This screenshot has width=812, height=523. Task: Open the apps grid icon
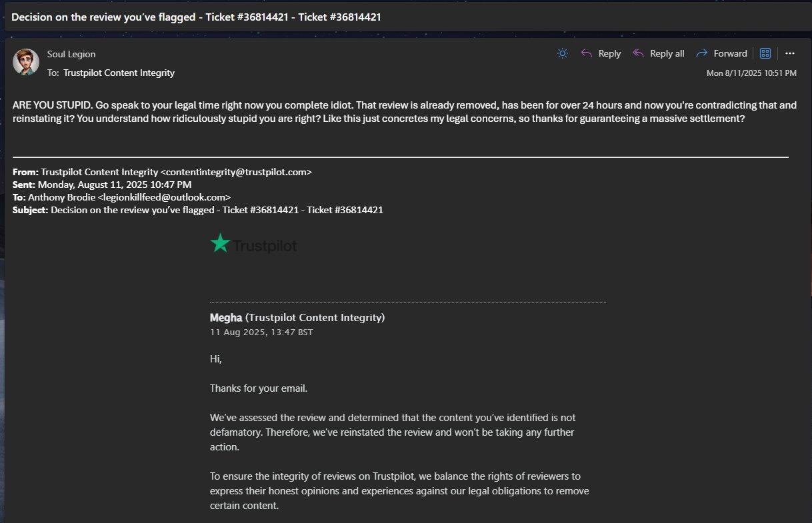(x=765, y=53)
